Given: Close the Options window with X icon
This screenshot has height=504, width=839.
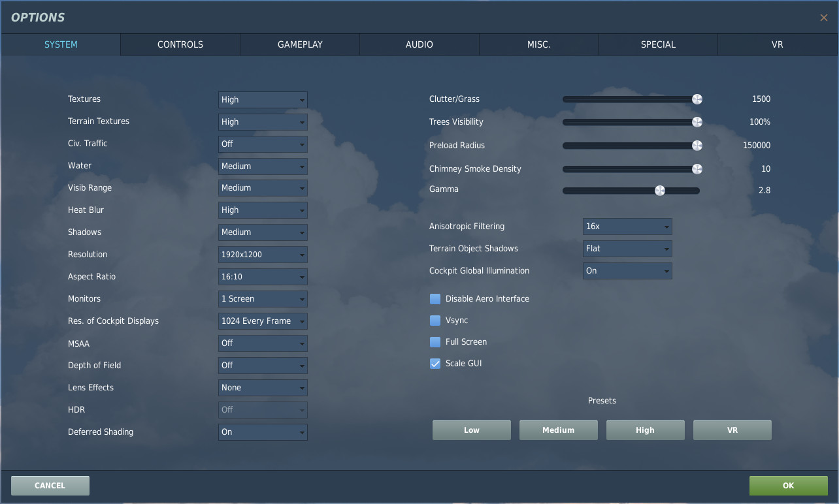Looking at the screenshot, I should (823, 18).
